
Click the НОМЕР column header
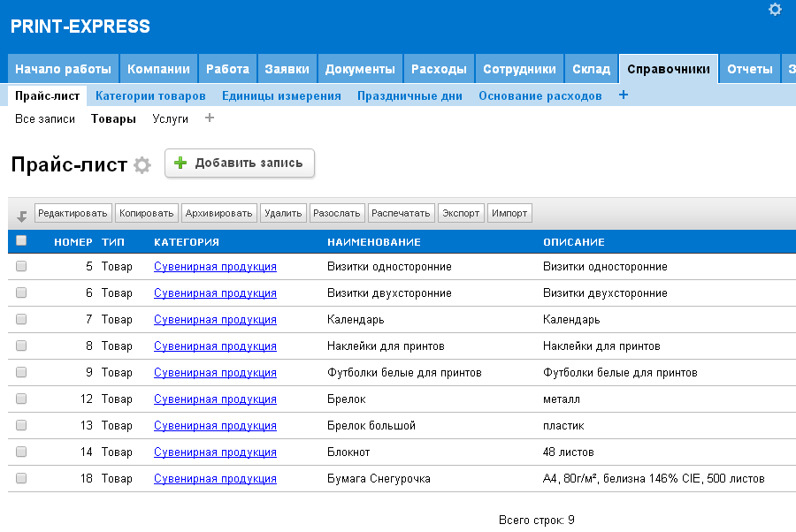(73, 241)
